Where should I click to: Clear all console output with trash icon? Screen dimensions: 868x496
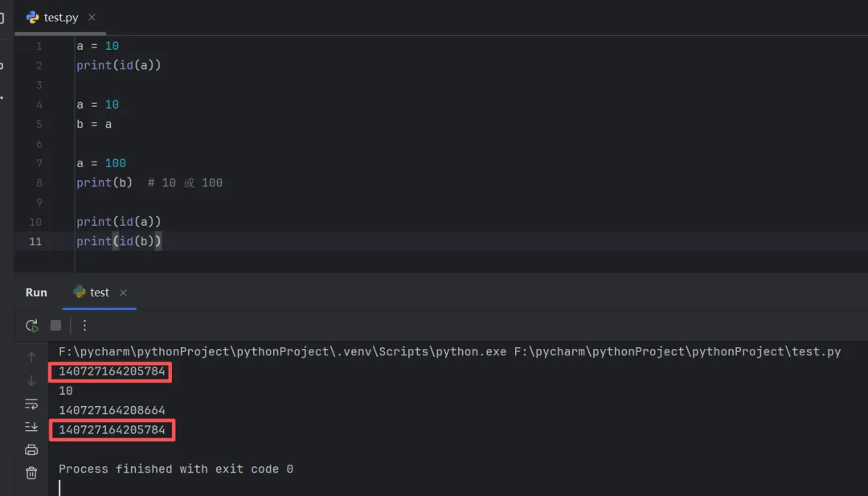click(31, 473)
